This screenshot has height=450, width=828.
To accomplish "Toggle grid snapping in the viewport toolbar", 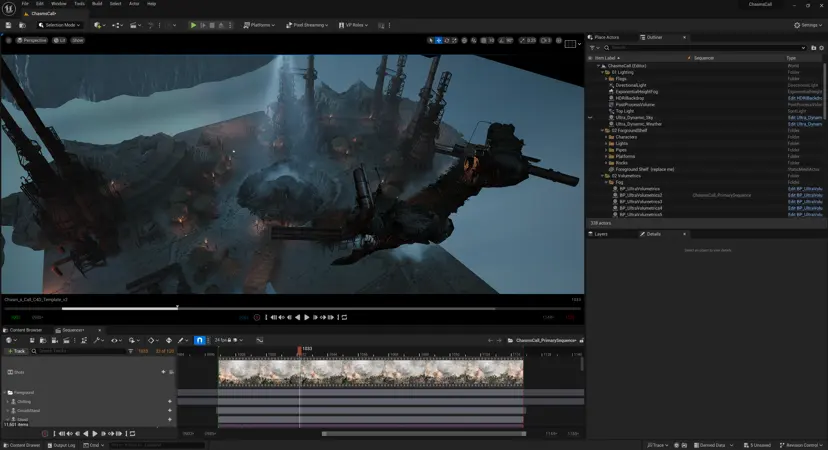I will tap(484, 40).
